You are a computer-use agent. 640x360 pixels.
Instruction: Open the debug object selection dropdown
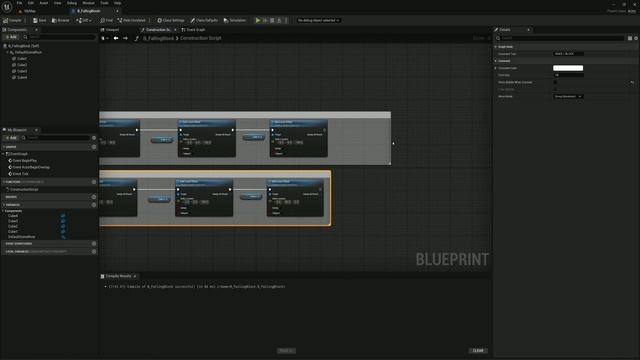pyautogui.click(x=318, y=20)
